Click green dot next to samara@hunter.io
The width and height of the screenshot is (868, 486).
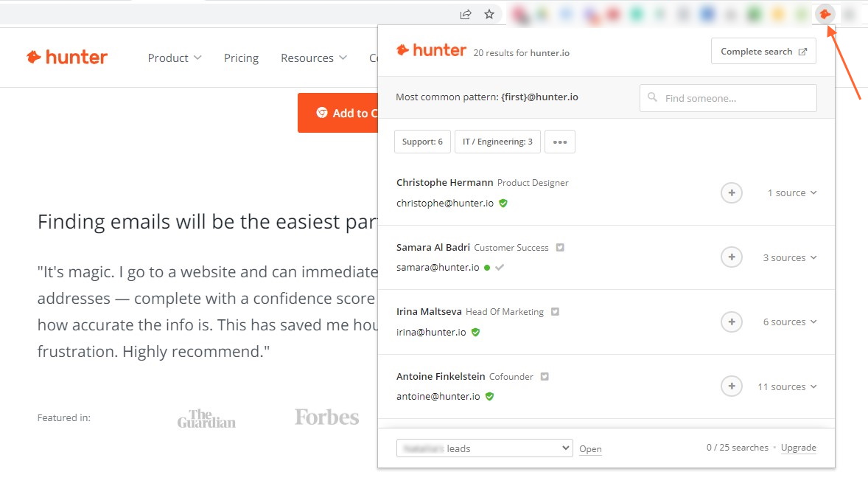click(x=487, y=268)
